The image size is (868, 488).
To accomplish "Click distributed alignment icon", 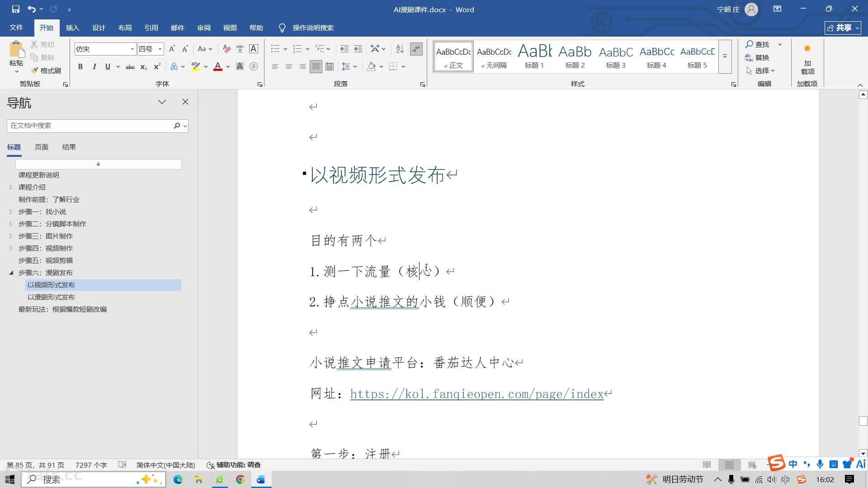I will click(x=330, y=67).
